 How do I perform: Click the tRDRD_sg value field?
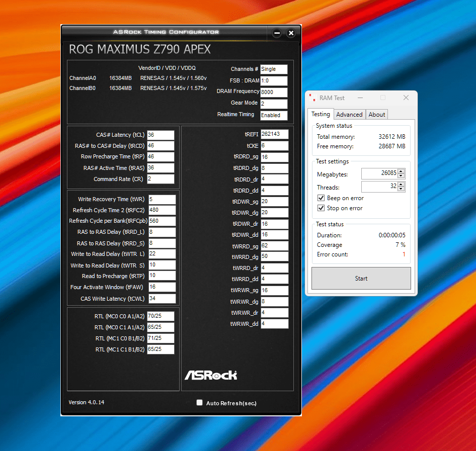point(274,157)
